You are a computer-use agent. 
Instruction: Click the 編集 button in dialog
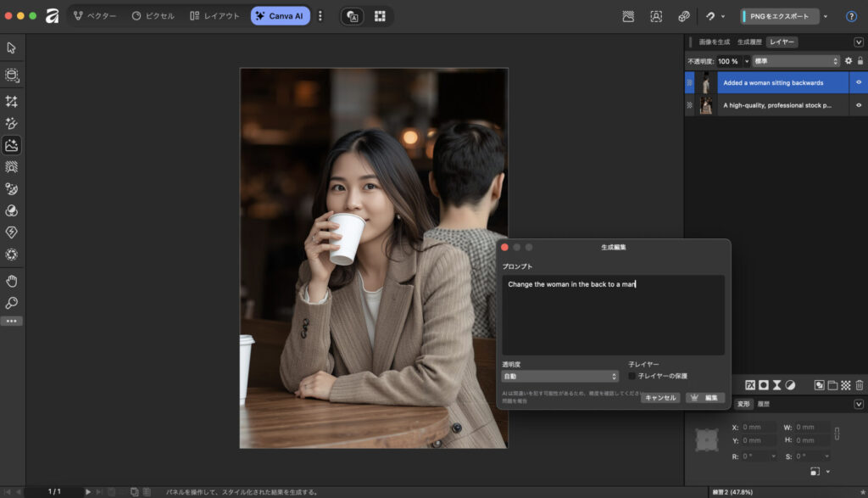pos(705,397)
